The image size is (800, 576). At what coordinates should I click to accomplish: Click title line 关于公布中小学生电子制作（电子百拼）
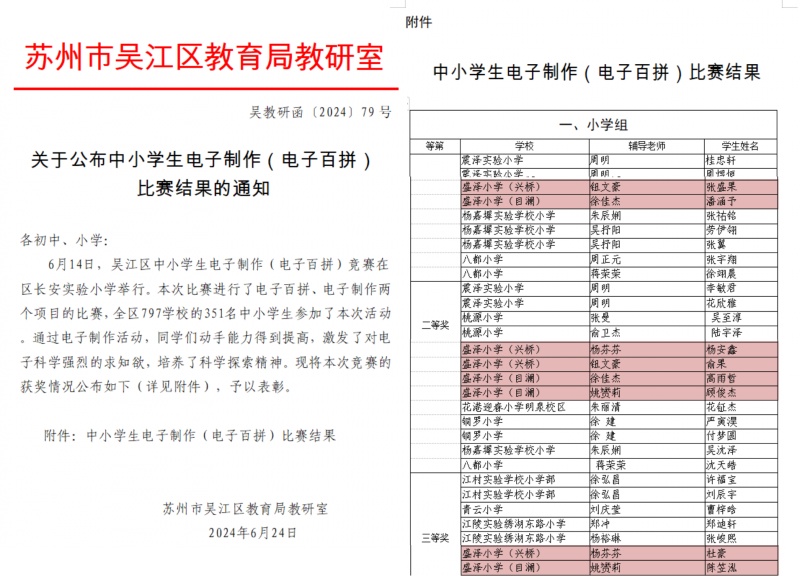(x=202, y=160)
